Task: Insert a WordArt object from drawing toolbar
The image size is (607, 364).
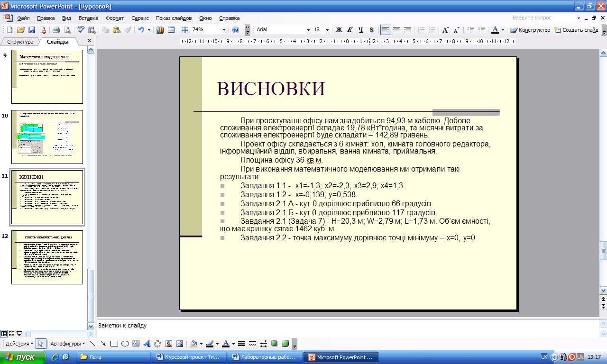Action: click(x=147, y=344)
